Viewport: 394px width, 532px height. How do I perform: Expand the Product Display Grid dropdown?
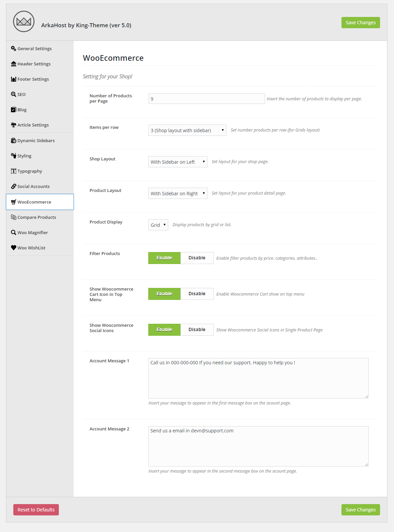[x=158, y=225]
